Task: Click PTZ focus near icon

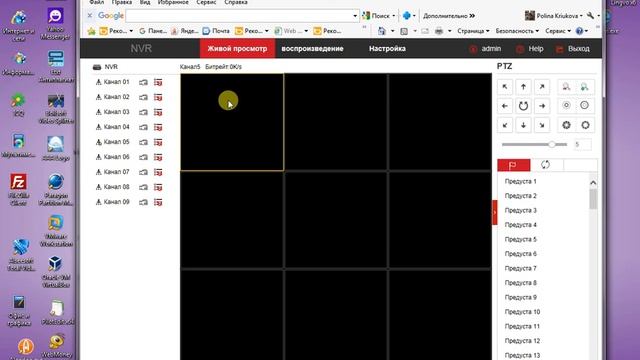Action: (x=566, y=105)
